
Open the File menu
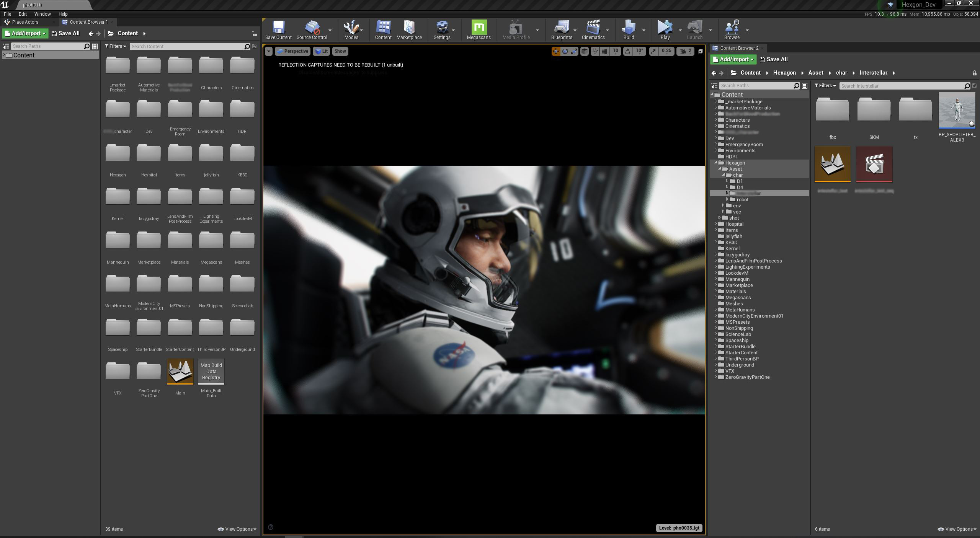7,14
